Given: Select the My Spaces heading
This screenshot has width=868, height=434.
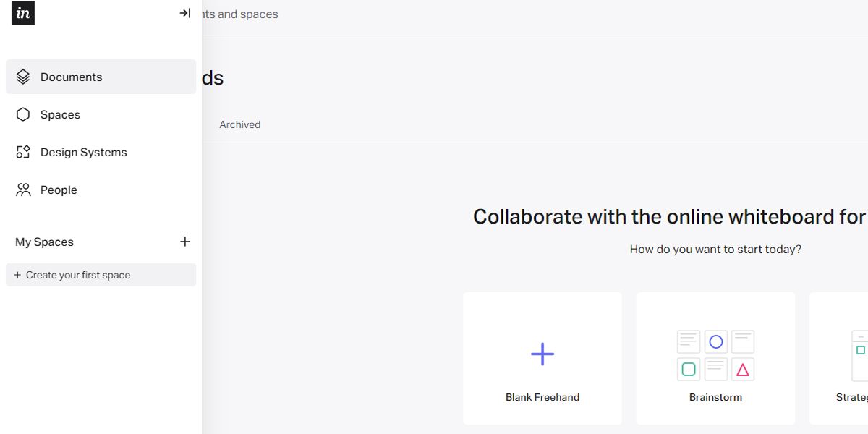Looking at the screenshot, I should 44,242.
